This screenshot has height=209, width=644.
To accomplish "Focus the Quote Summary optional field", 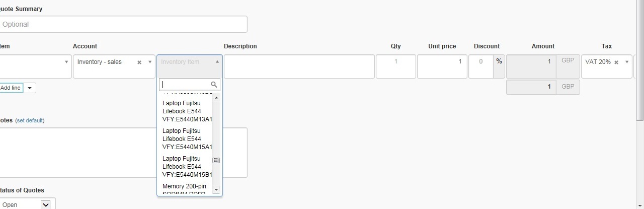I will point(123,24).
